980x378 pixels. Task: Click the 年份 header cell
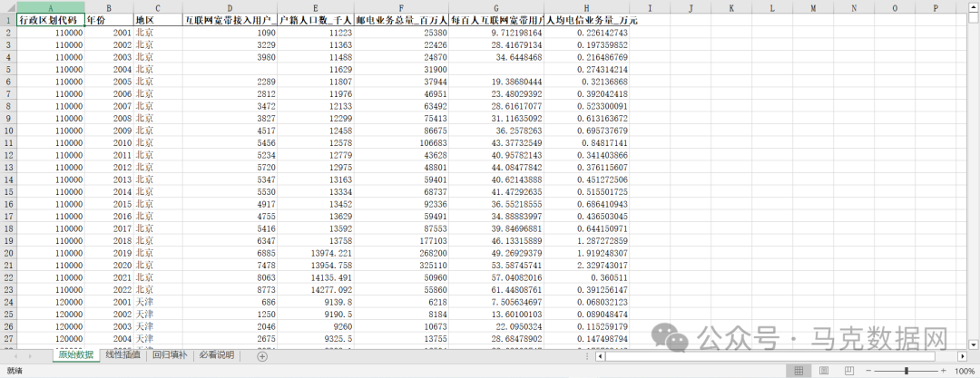point(108,20)
